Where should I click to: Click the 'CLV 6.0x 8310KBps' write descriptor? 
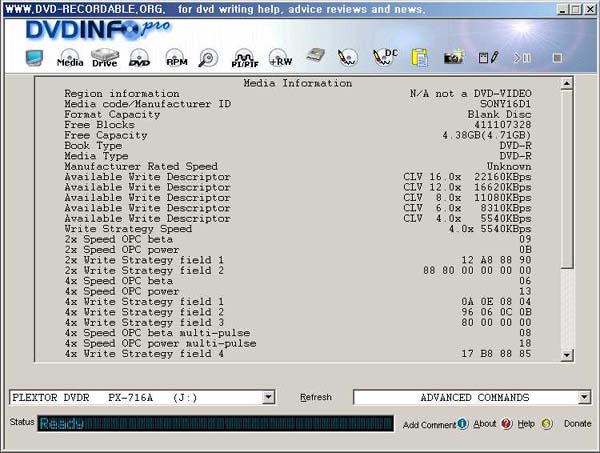pos(467,208)
